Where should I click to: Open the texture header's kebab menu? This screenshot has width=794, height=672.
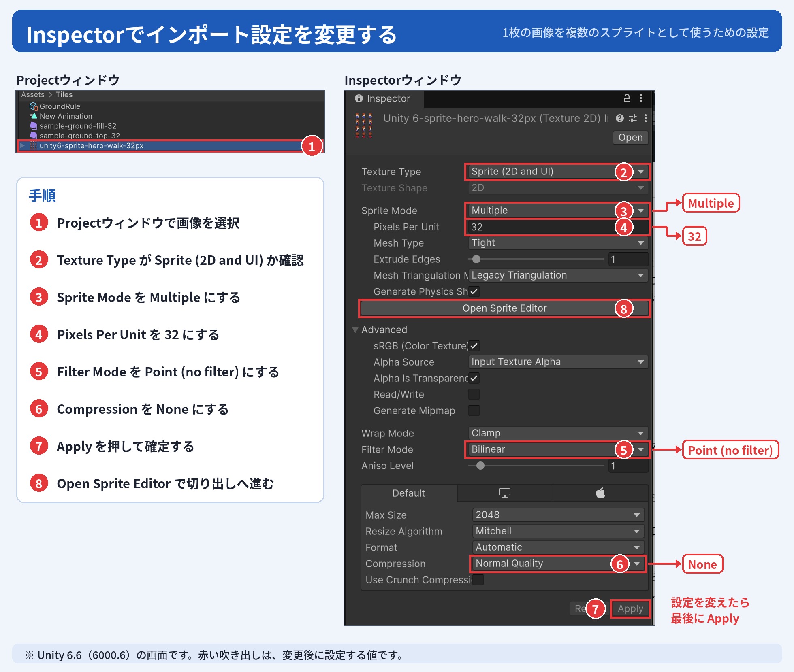(646, 118)
